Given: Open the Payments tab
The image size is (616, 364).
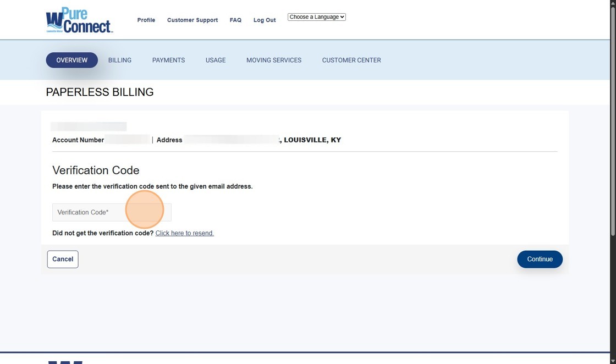Looking at the screenshot, I should [168, 60].
